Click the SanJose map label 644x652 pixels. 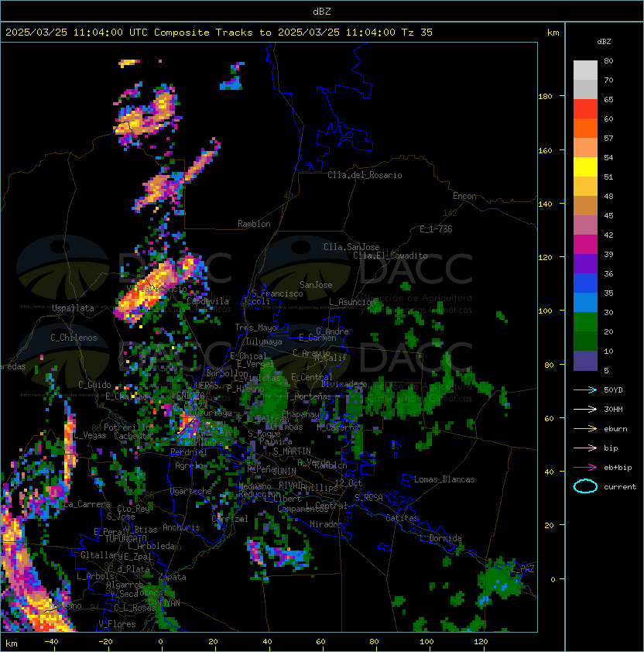pos(316,285)
